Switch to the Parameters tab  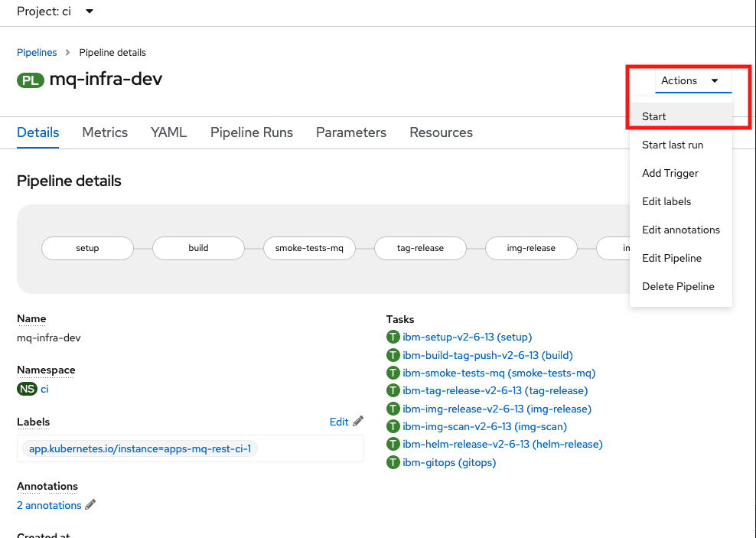pos(351,132)
